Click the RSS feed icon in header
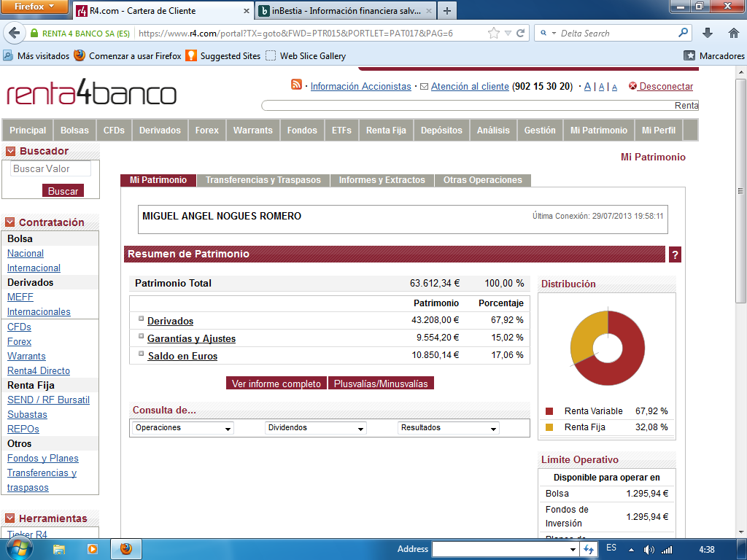 pos(296,85)
